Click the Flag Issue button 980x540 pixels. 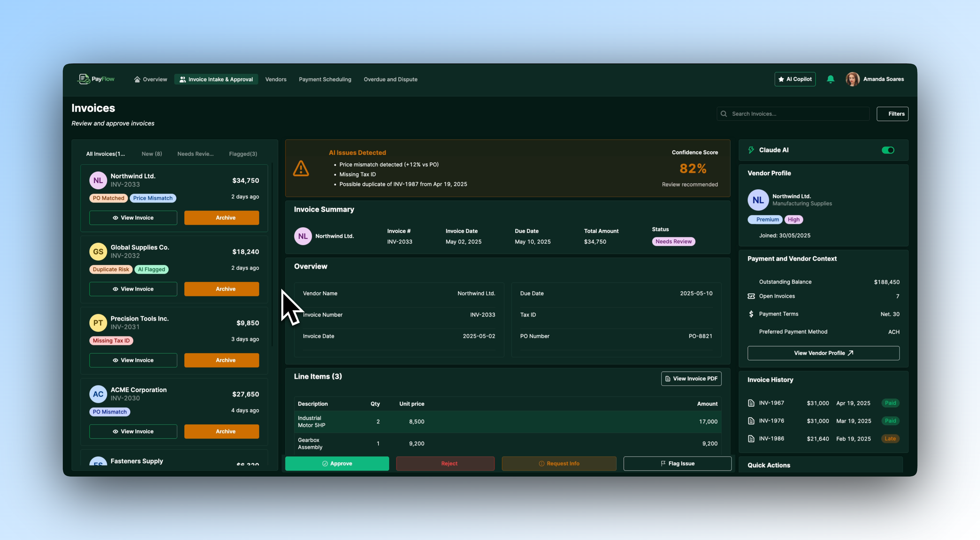677,464
